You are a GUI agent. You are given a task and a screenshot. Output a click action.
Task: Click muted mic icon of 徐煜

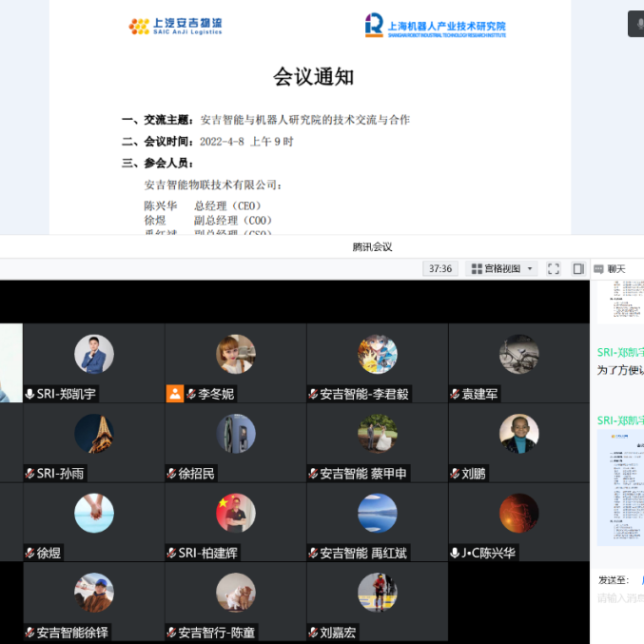coord(29,553)
